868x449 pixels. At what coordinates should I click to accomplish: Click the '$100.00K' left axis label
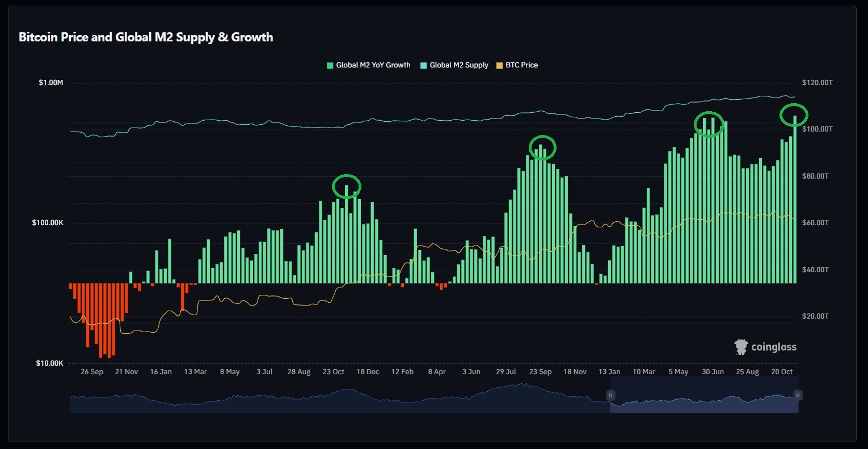click(x=48, y=223)
